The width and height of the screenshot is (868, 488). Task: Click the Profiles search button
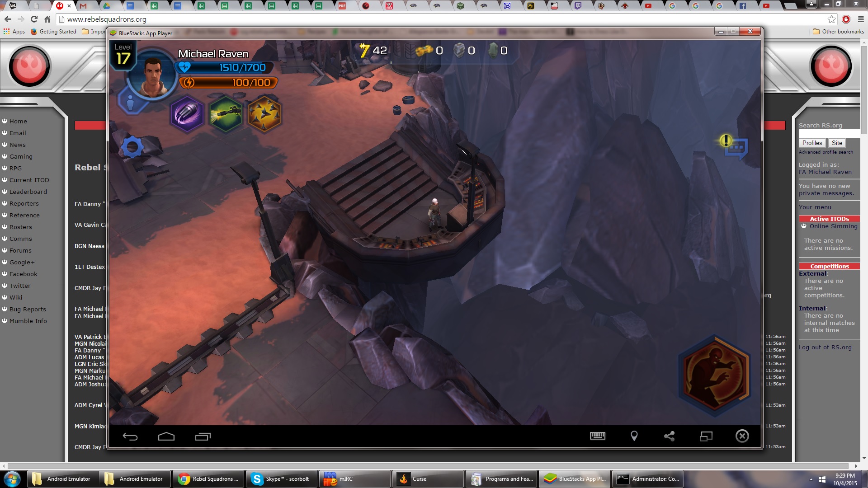click(x=812, y=143)
